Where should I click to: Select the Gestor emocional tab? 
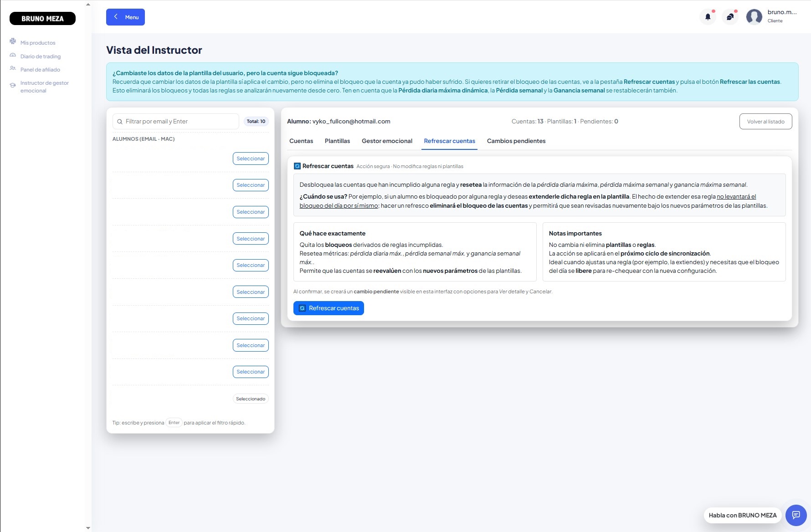[387, 141]
